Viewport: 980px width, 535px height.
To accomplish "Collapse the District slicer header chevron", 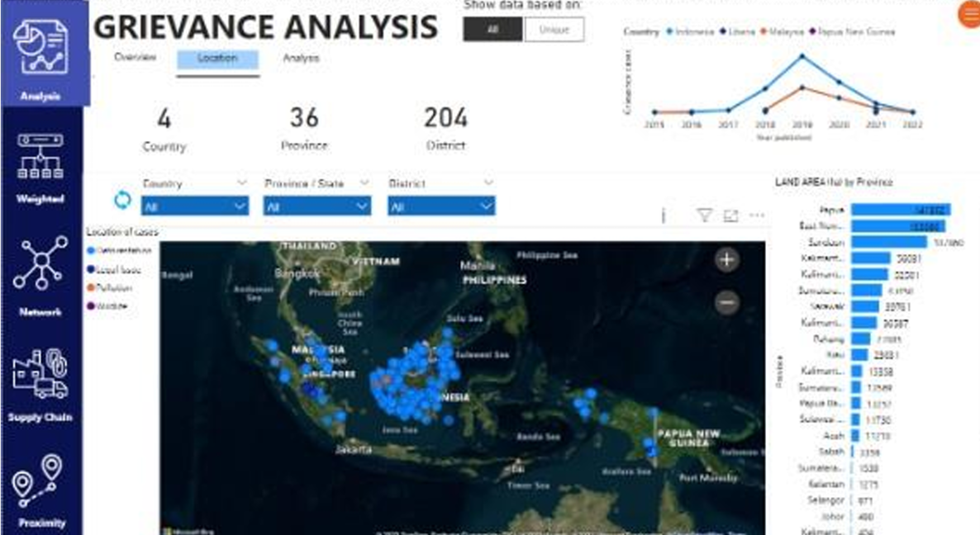I will click(x=488, y=183).
